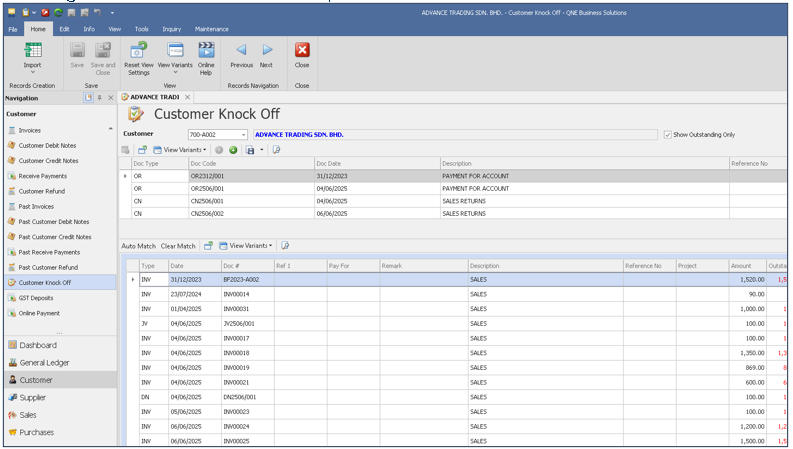This screenshot has width=793, height=449.
Task: Open the Maintenance menu tab
Action: (x=211, y=29)
